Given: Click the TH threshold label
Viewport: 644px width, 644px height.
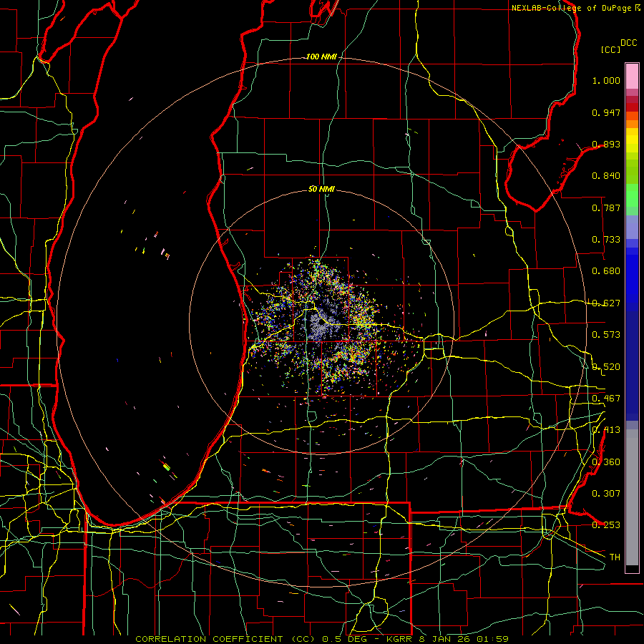Looking at the screenshot, I should click(615, 557).
